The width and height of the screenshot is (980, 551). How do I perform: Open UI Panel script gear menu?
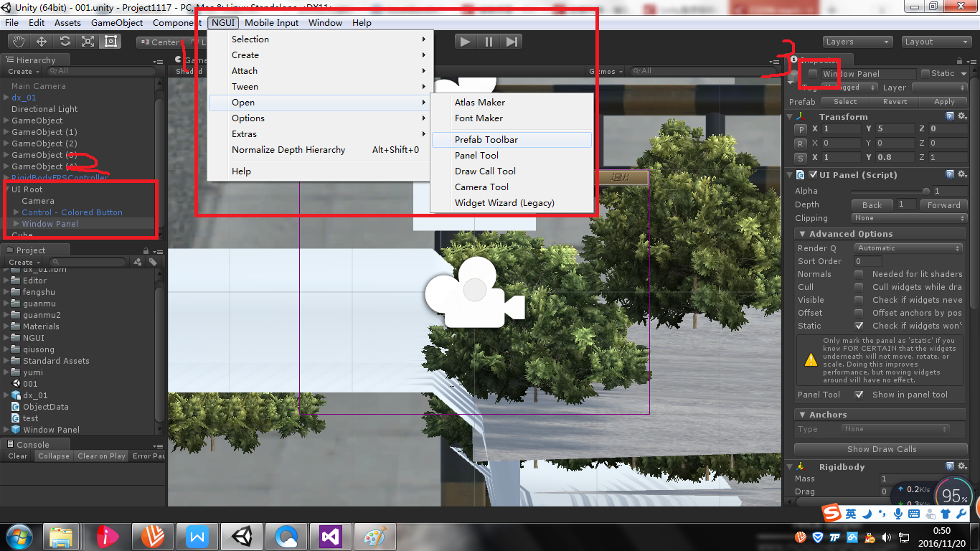(x=962, y=174)
